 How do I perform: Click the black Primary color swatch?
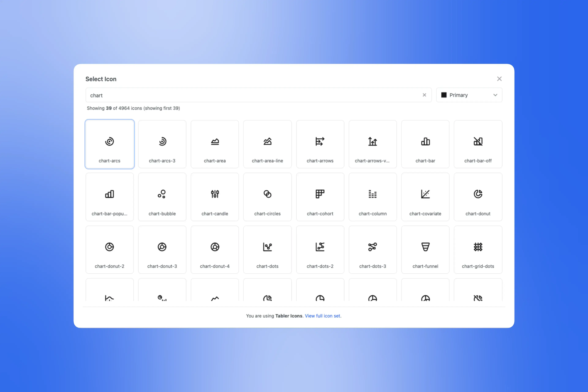click(x=444, y=95)
